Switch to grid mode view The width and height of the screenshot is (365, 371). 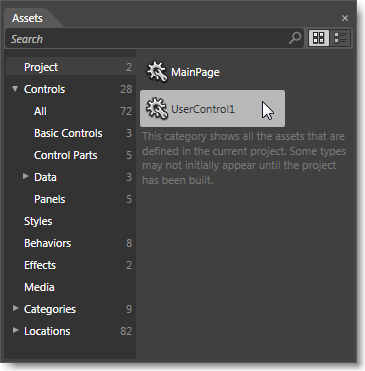coord(319,38)
